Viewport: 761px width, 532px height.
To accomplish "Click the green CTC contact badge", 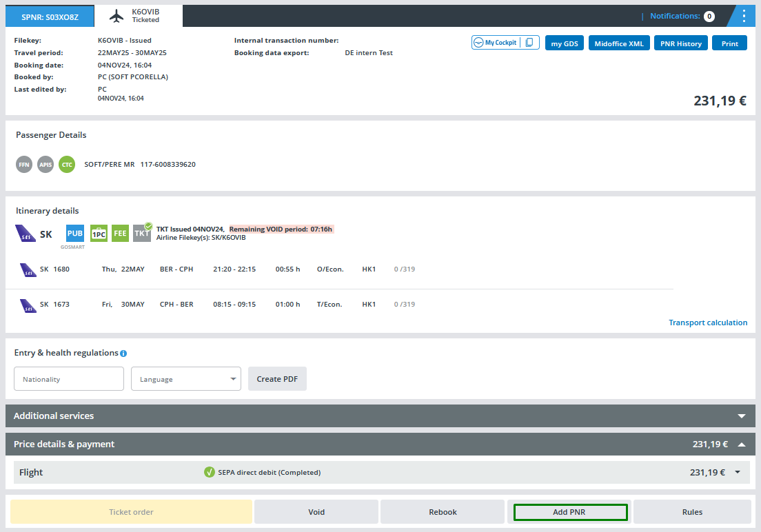I will pyautogui.click(x=67, y=165).
